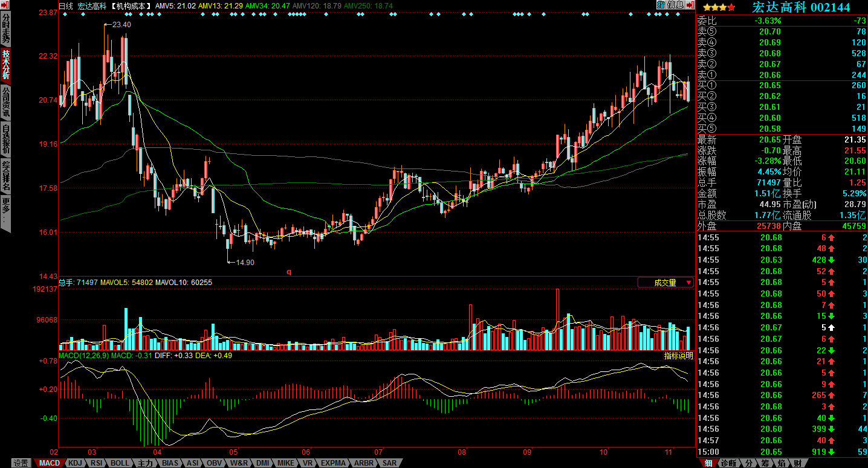Click the 信息 info button
This screenshot has height=468, width=868.
point(675,4)
